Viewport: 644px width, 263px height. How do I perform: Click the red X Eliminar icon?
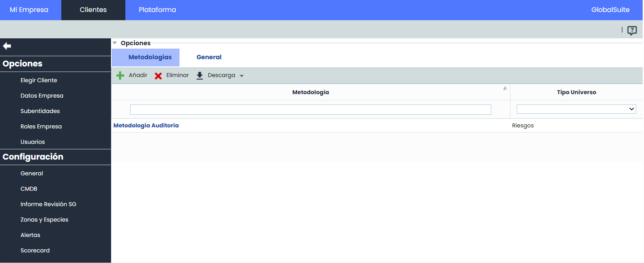(158, 76)
